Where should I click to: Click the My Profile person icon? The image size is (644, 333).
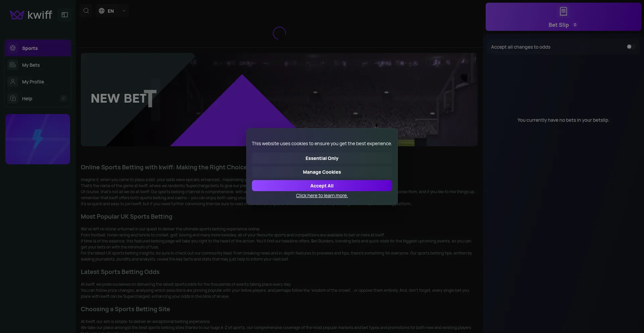(x=13, y=82)
